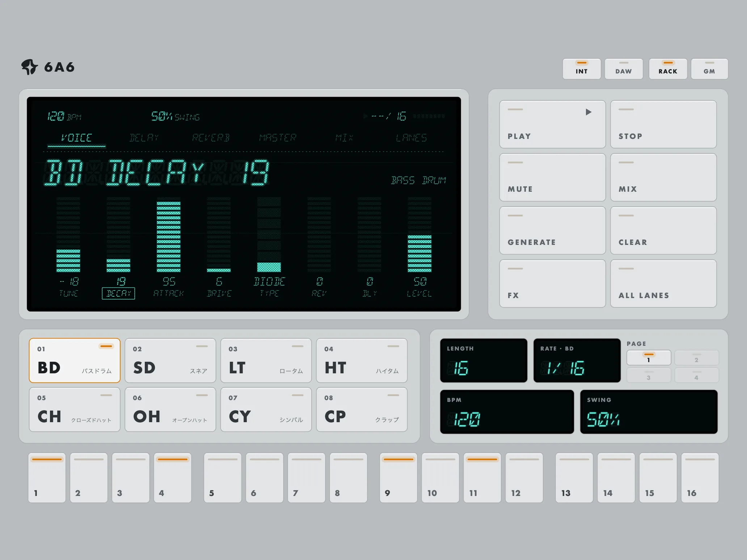Click the DIODE TYPE selector
This screenshot has width=747, height=560.
269,234
